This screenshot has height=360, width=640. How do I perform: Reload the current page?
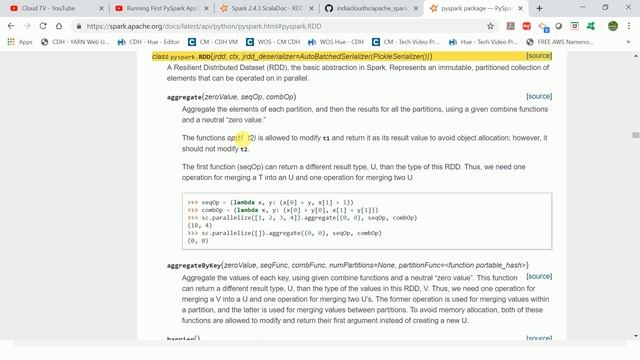coord(43,26)
